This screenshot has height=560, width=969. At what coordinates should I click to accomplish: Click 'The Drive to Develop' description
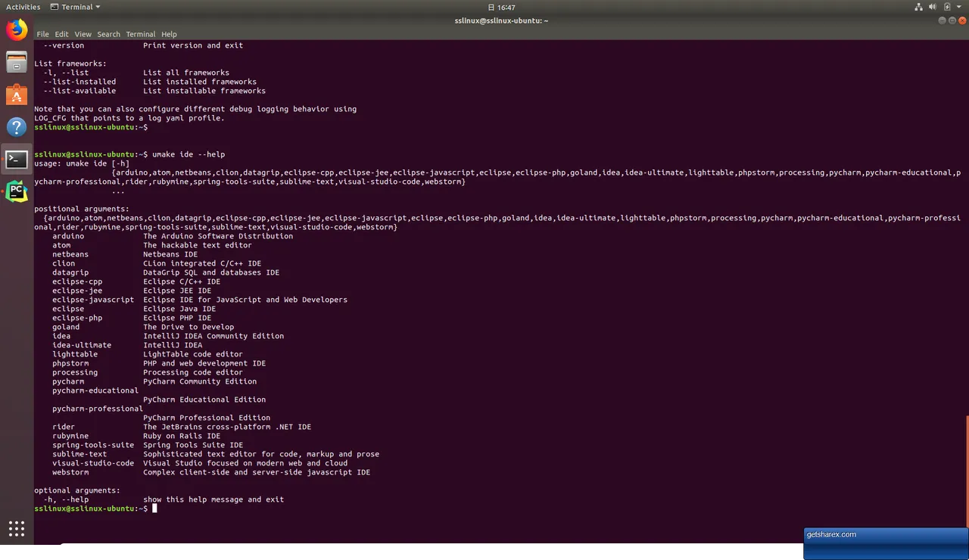[x=189, y=327]
